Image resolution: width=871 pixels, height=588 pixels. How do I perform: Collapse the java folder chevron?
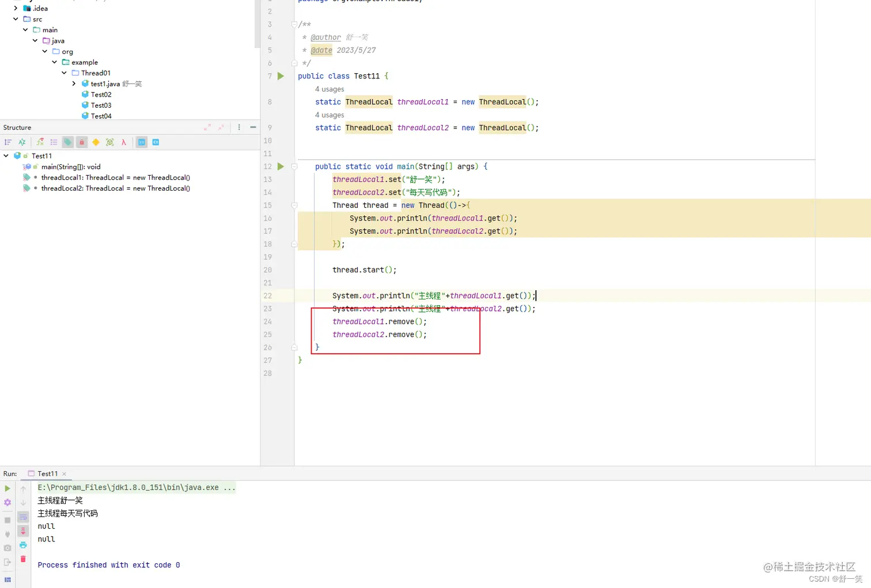[35, 40]
